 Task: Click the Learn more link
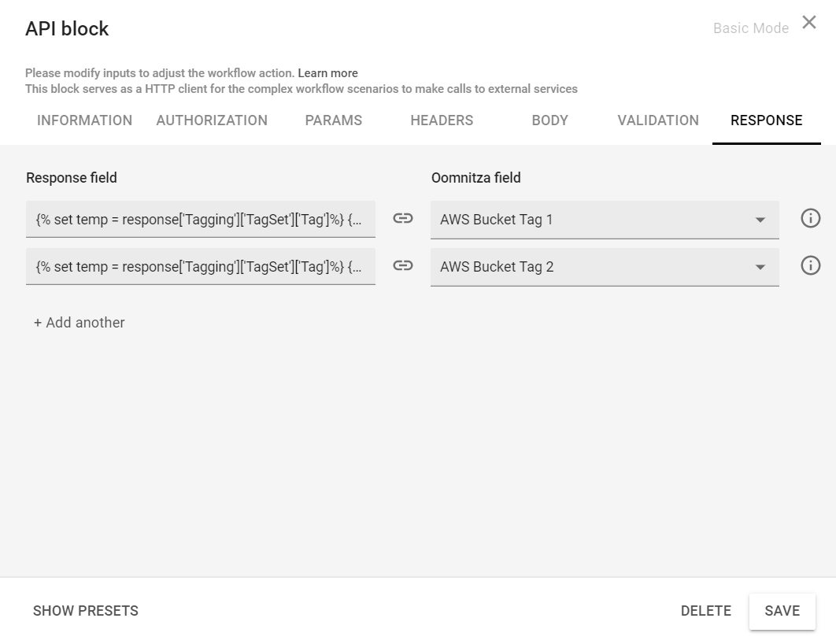tap(327, 73)
